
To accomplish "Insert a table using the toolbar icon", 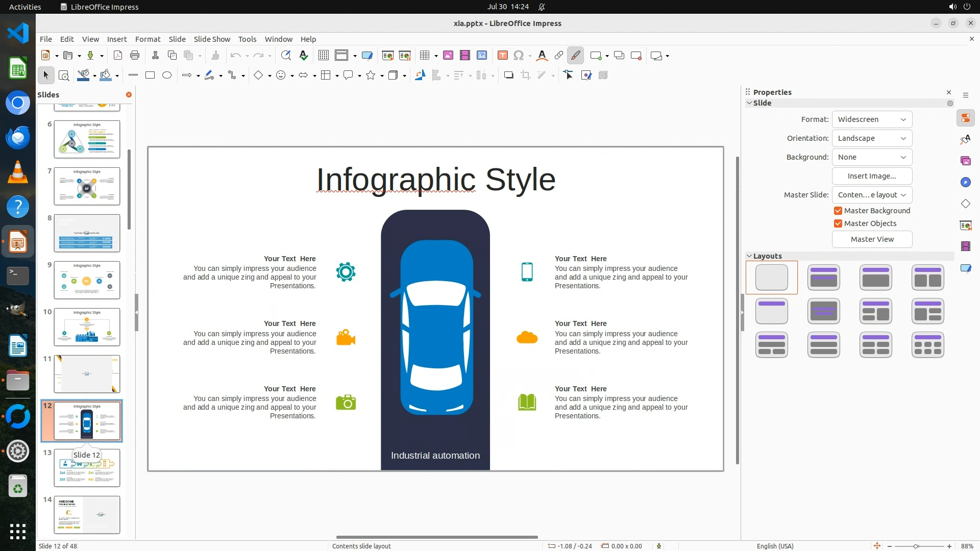I will tap(424, 56).
